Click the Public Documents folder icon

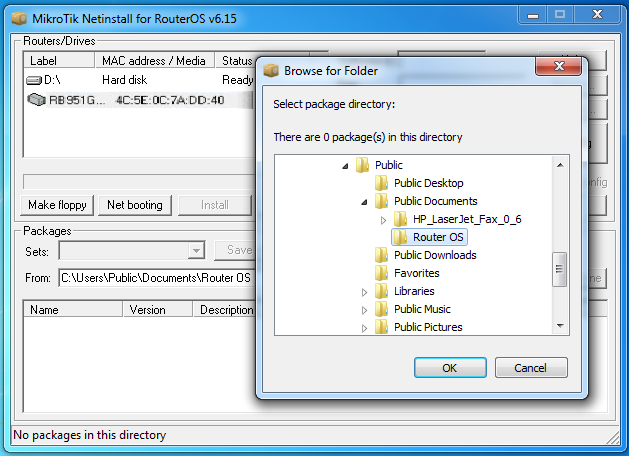click(x=381, y=201)
